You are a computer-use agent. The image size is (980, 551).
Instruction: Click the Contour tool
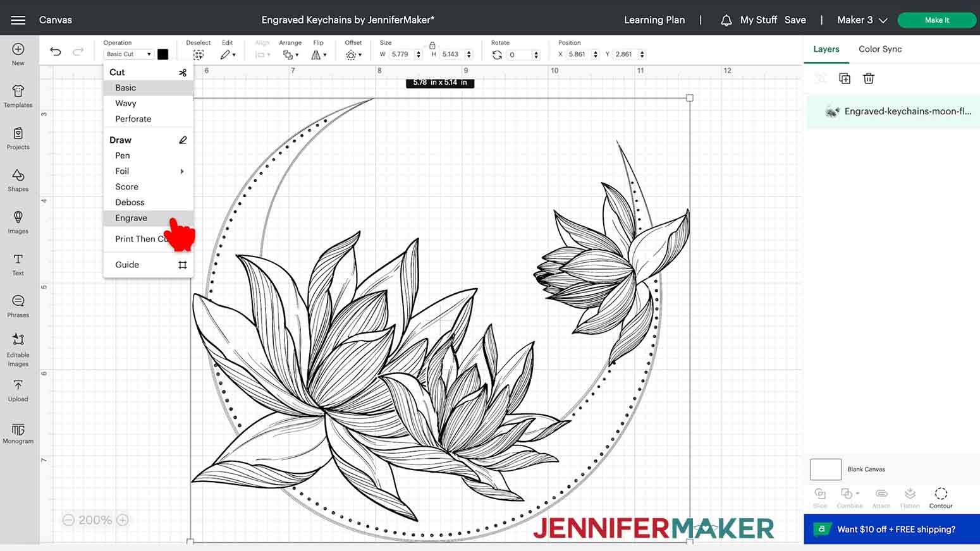click(x=941, y=498)
